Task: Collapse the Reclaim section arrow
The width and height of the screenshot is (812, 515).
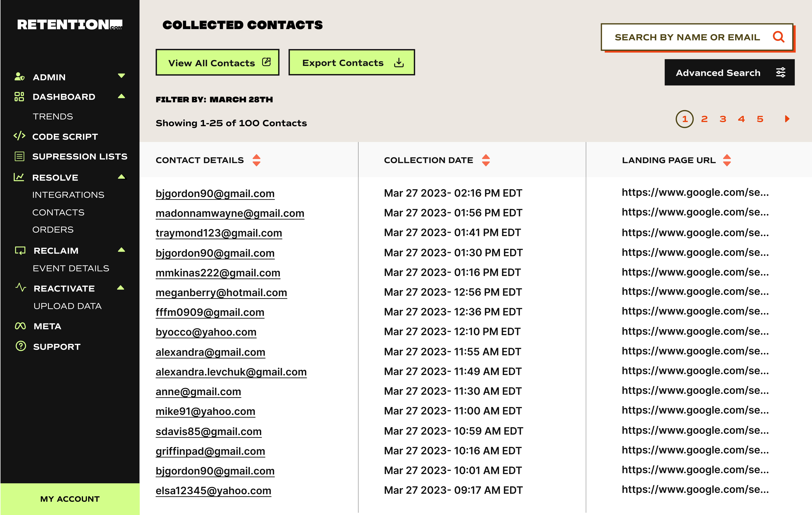Action: coord(122,250)
